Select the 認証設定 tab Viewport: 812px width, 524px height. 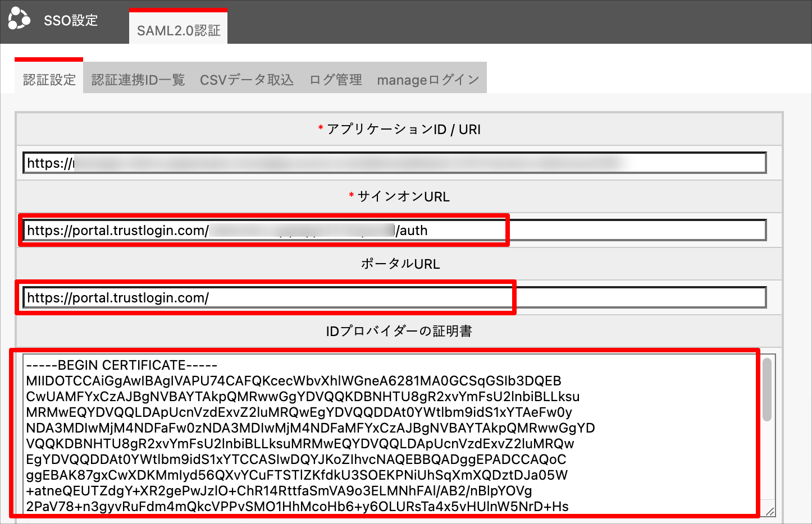(x=49, y=77)
